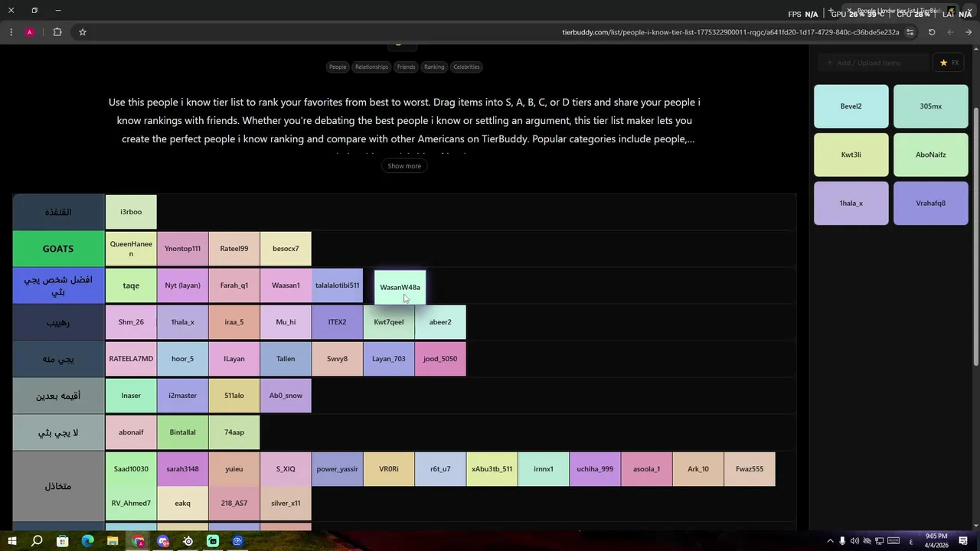This screenshot has width=980, height=551.
Task: Open the volume control in the system tray
Action: click(x=854, y=541)
